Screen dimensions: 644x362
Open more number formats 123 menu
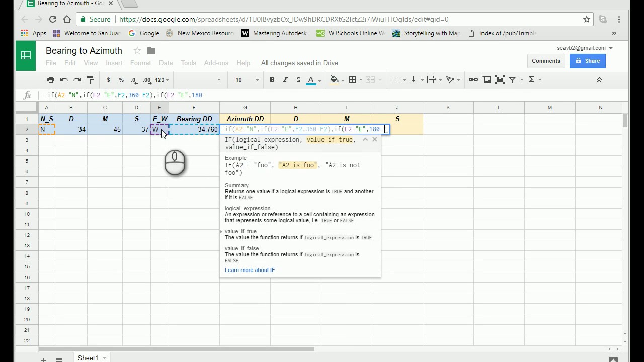point(162,80)
